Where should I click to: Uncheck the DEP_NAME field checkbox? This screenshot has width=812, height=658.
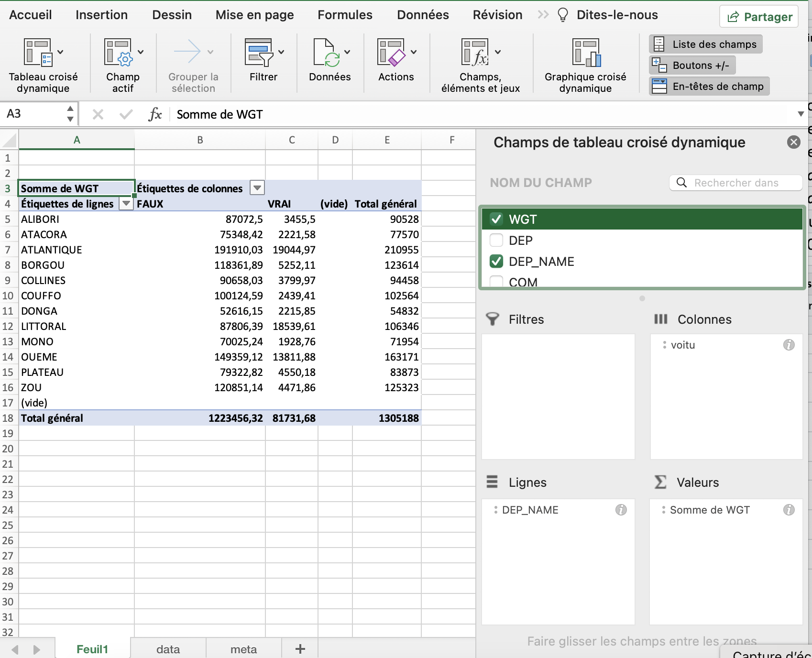click(x=496, y=262)
